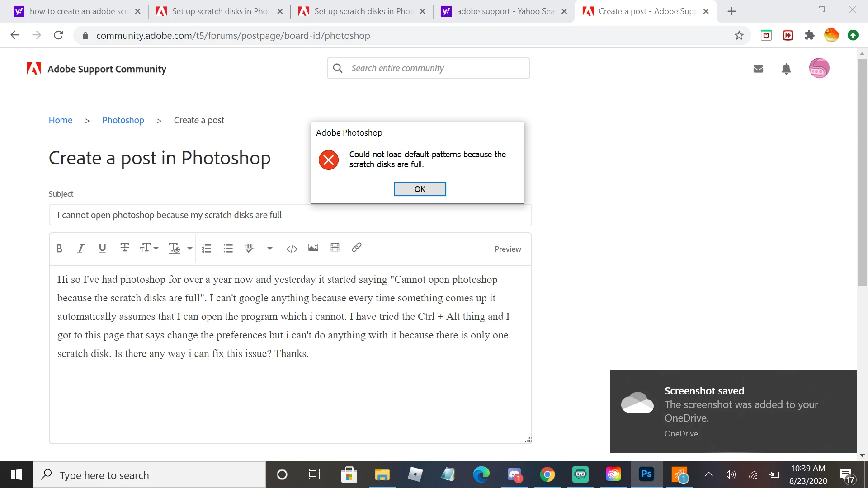The image size is (868, 488).
Task: Open the Photoshop breadcrumb link
Action: pos(123,120)
